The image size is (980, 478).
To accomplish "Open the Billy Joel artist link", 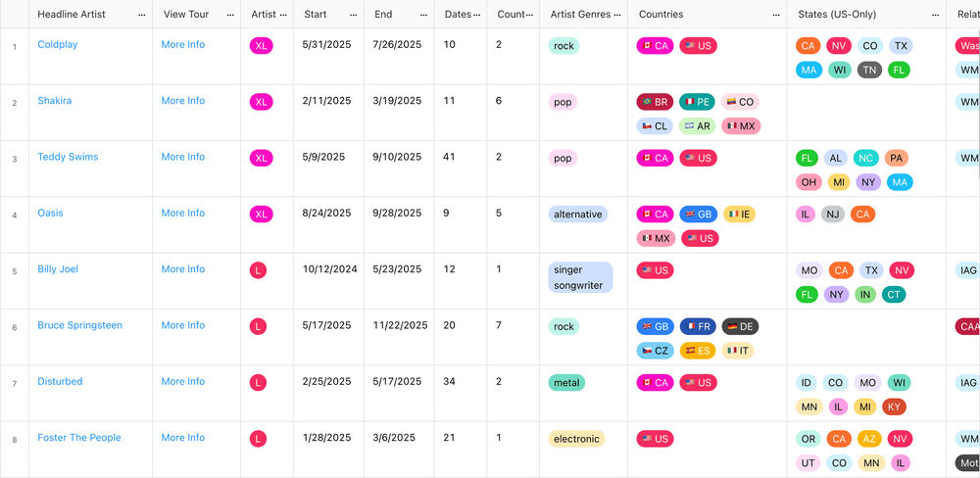I will point(58,269).
